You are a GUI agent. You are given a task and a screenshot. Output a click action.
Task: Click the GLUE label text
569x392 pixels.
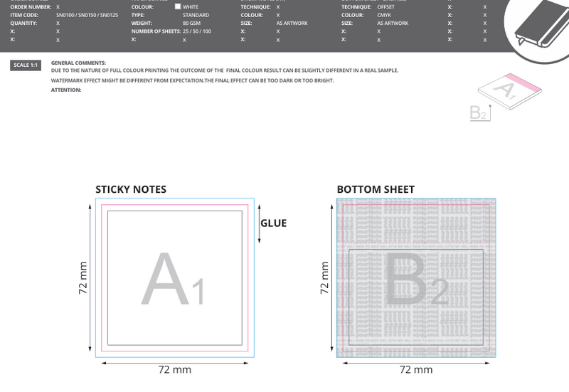274,223
